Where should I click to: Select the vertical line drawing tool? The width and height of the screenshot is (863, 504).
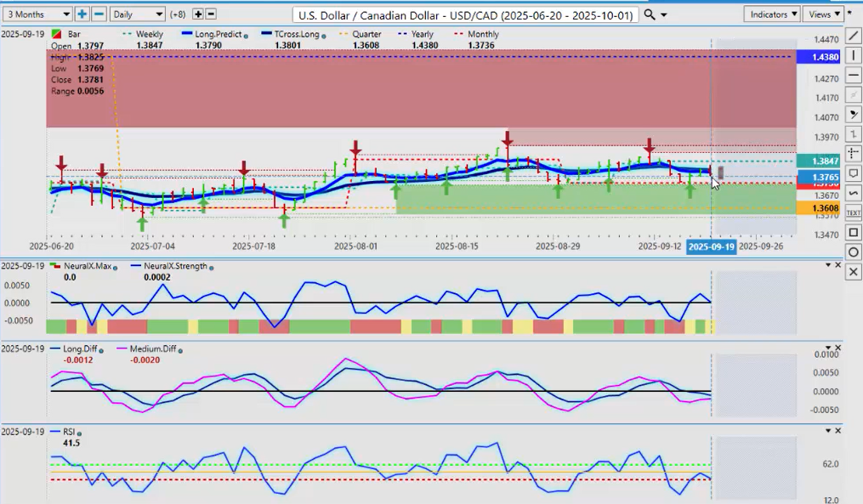click(x=853, y=55)
